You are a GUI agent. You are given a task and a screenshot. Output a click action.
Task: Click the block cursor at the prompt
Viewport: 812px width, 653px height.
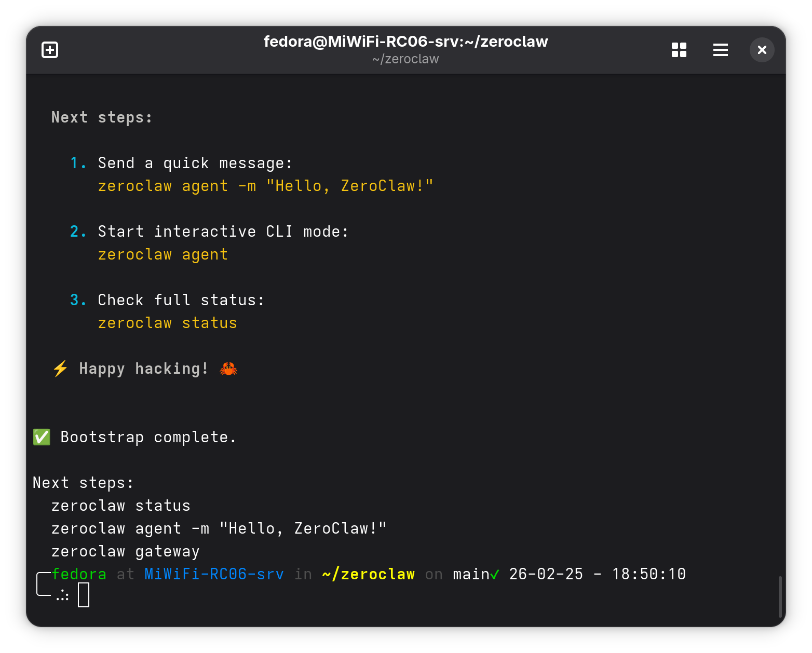click(84, 595)
